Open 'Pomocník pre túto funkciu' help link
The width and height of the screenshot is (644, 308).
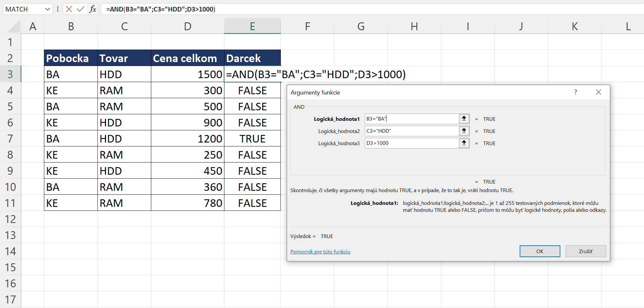(320, 252)
